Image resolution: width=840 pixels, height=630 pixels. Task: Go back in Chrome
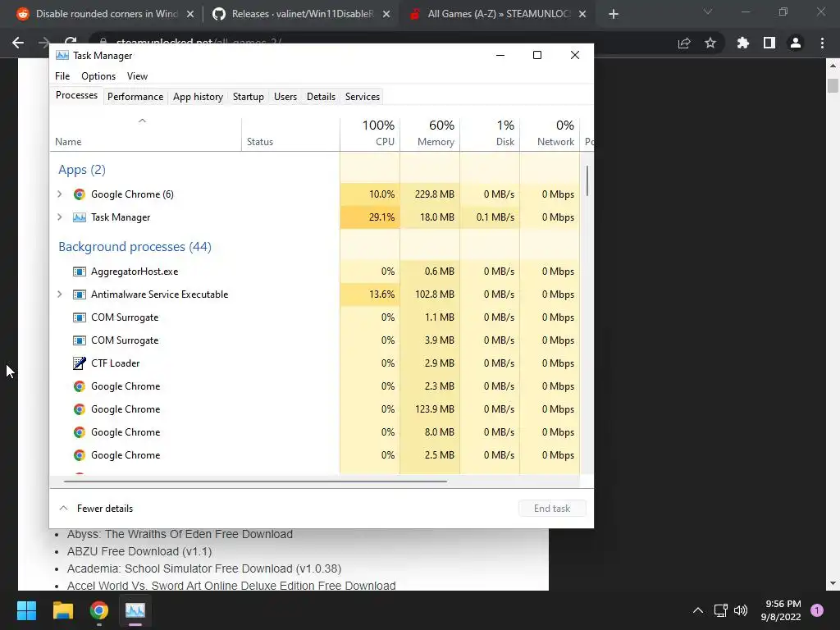coord(18,43)
